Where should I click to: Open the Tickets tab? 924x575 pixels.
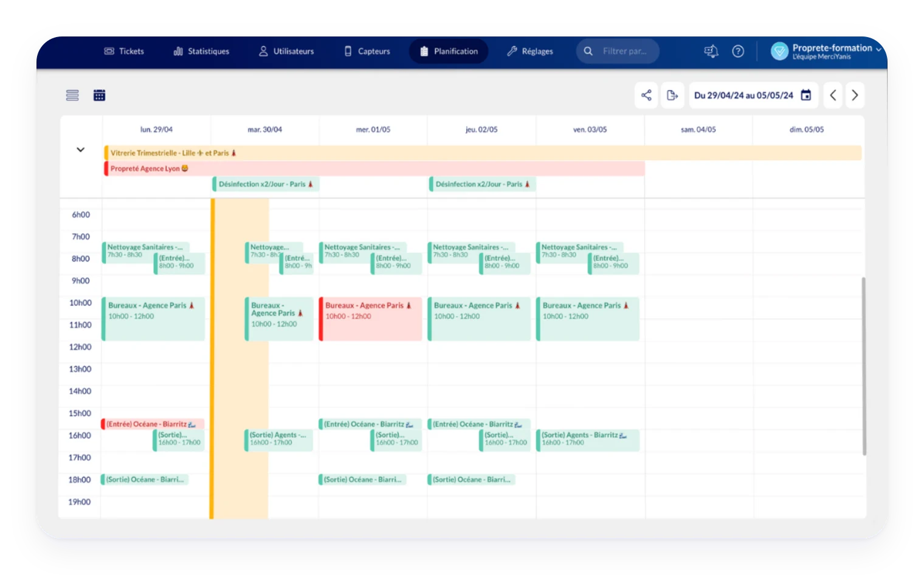click(x=124, y=52)
